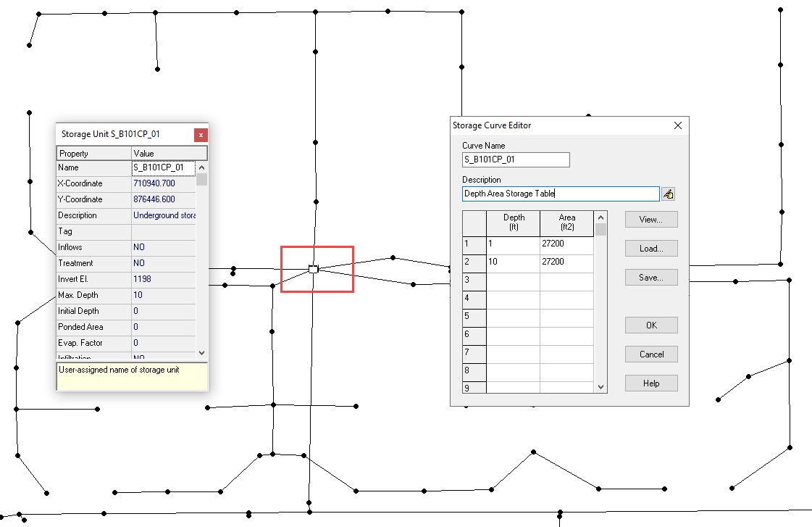The image size is (812, 527).
Task: Select the Area cell in row 2
Action: coord(566,262)
